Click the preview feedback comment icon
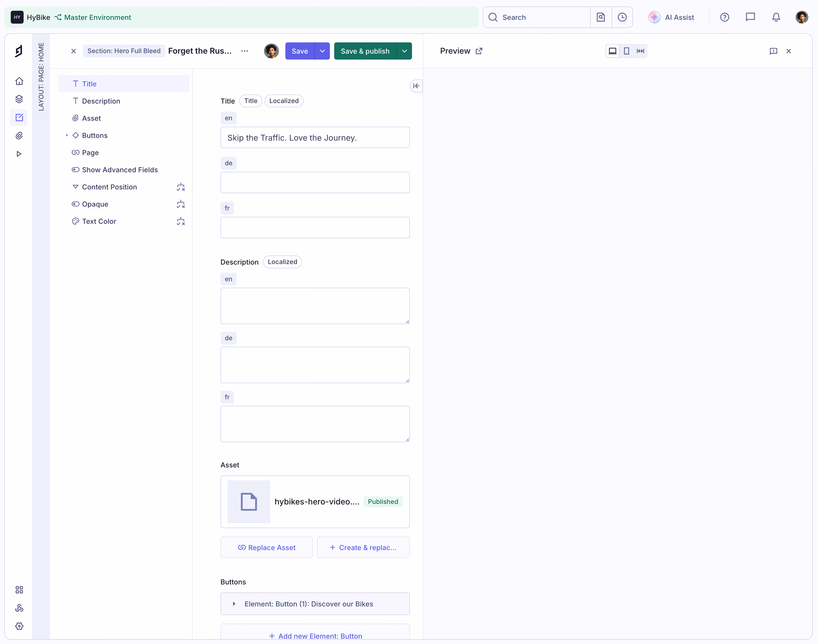Screen dimensions: 817x644 (773, 51)
